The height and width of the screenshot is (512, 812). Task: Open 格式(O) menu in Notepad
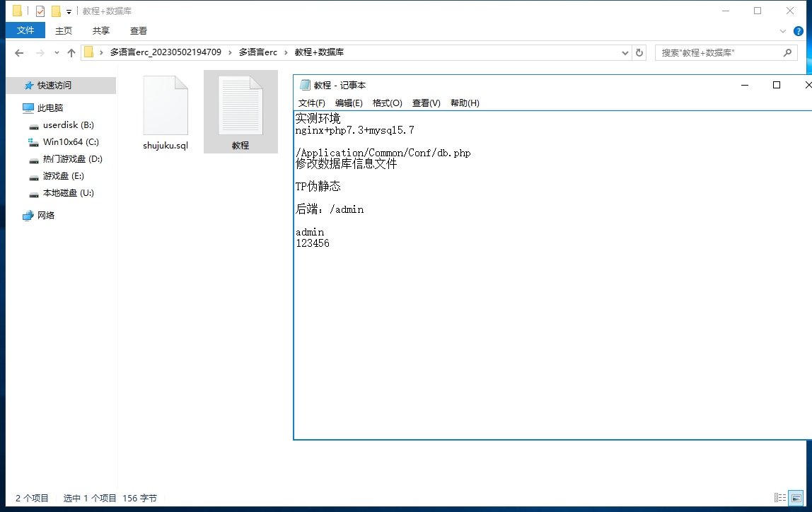[387, 103]
